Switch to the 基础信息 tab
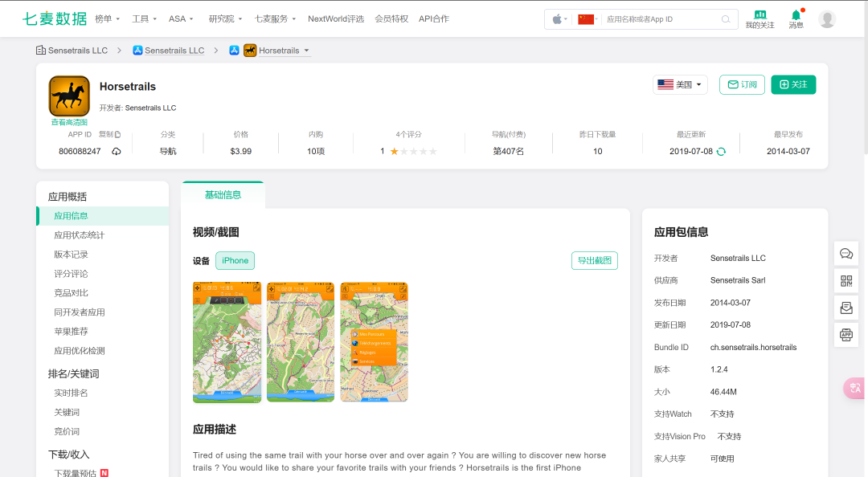The image size is (868, 477). [x=223, y=195]
